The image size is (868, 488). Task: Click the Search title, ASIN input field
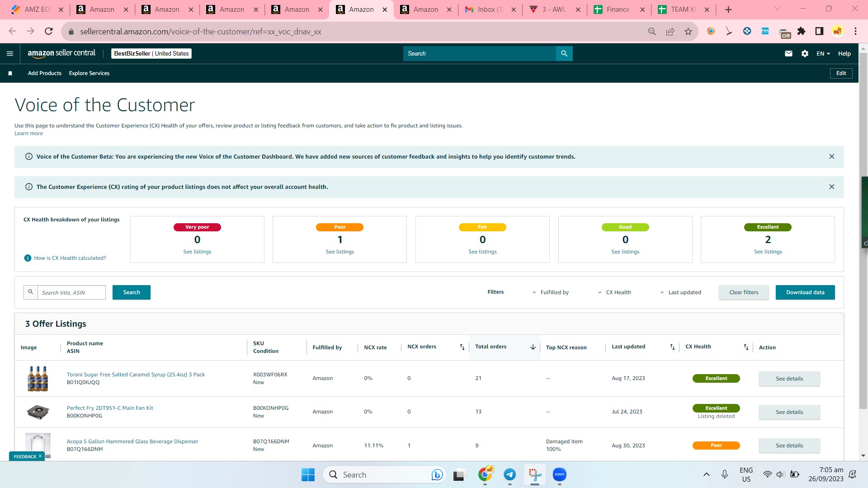click(x=71, y=292)
